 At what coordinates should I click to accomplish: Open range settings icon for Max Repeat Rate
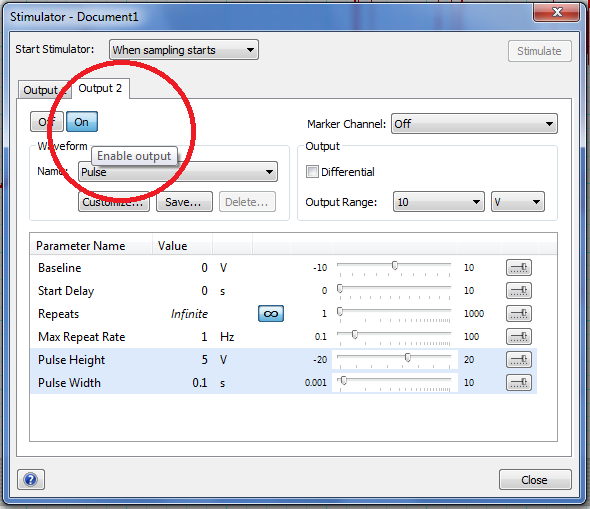(x=519, y=337)
